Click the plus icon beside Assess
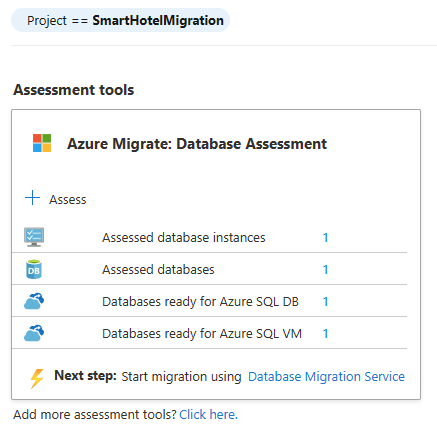This screenshot has height=429, width=437. (x=32, y=198)
